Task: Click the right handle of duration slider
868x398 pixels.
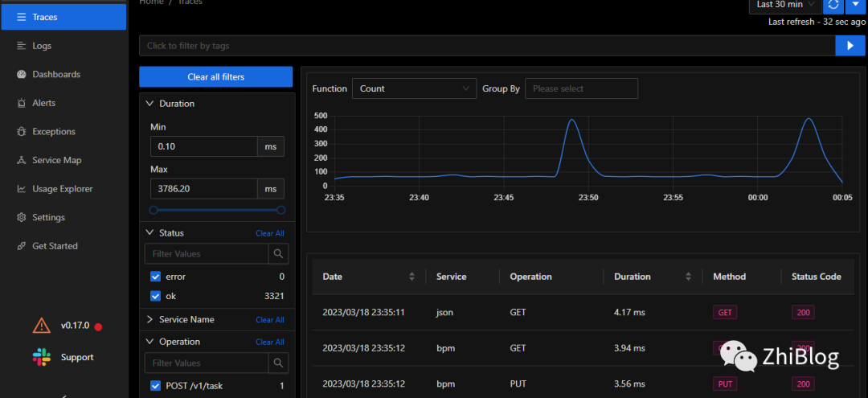Action: pyautogui.click(x=280, y=210)
